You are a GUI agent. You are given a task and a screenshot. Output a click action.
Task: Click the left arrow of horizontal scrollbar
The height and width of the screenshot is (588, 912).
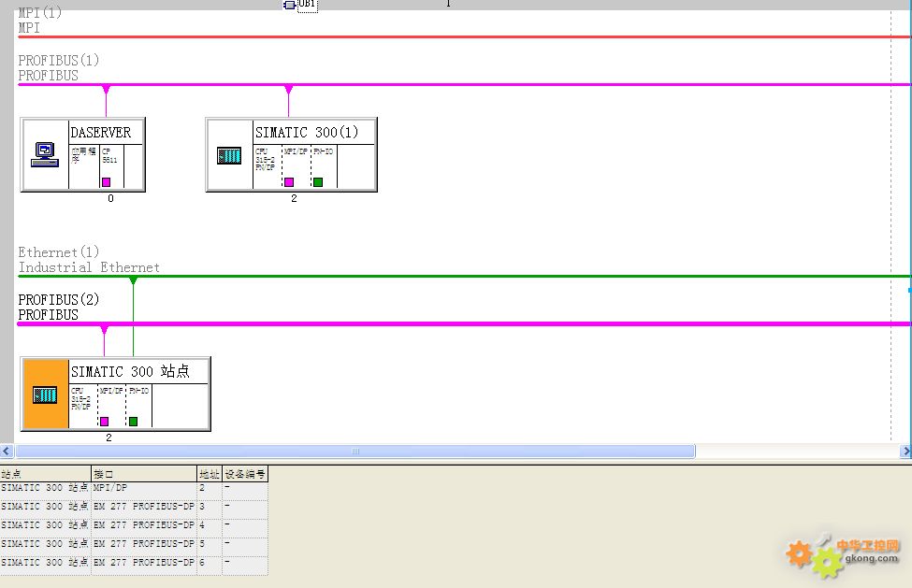tap(7, 451)
